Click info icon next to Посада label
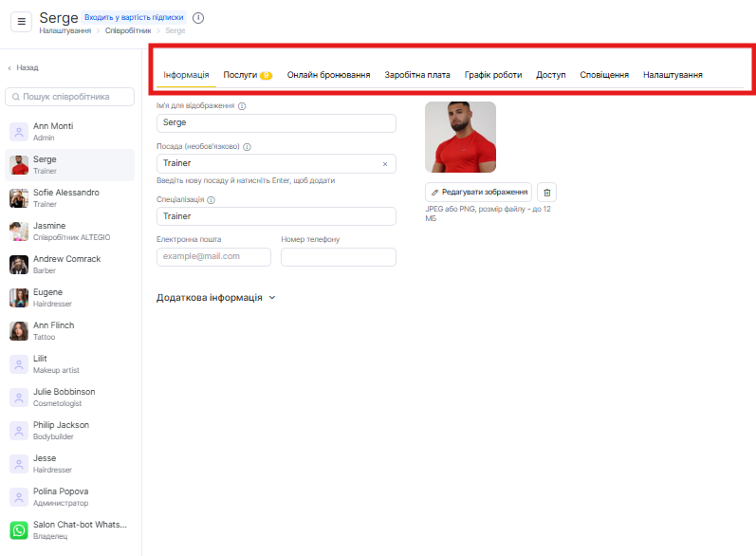 click(x=247, y=147)
